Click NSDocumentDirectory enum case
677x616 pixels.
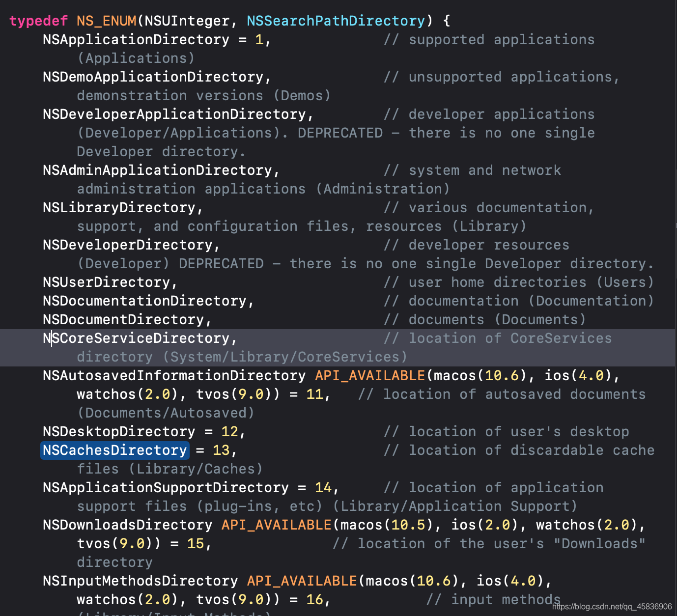123,320
